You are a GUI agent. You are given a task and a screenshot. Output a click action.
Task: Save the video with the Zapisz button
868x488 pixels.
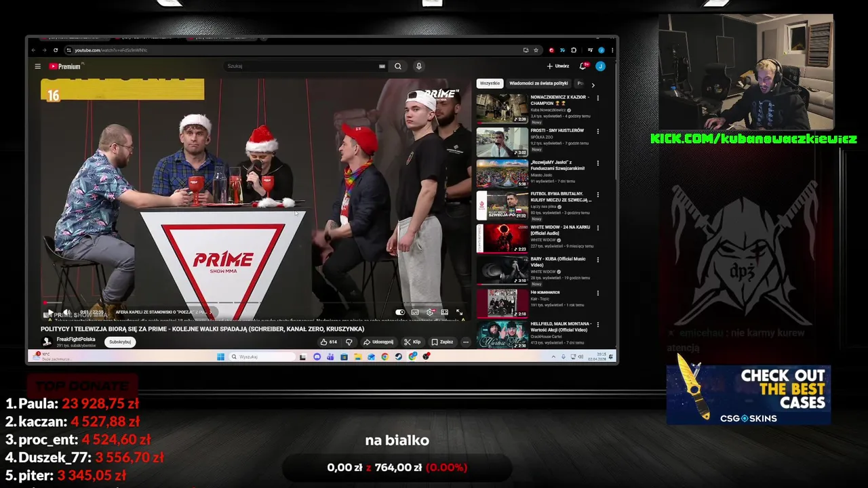pos(442,342)
